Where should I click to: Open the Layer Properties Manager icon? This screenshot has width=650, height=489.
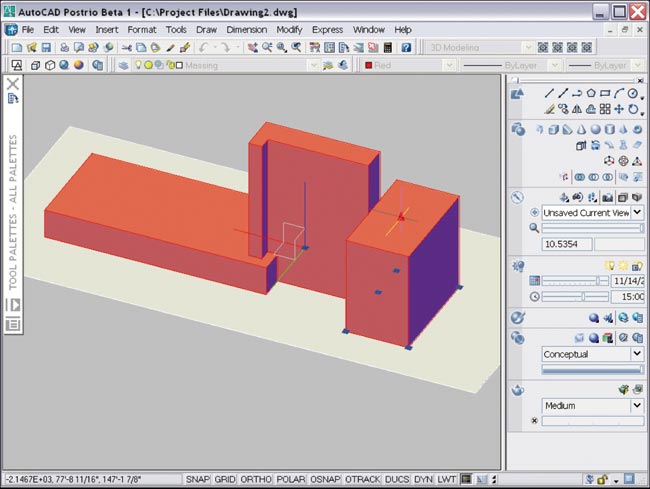click(123, 65)
